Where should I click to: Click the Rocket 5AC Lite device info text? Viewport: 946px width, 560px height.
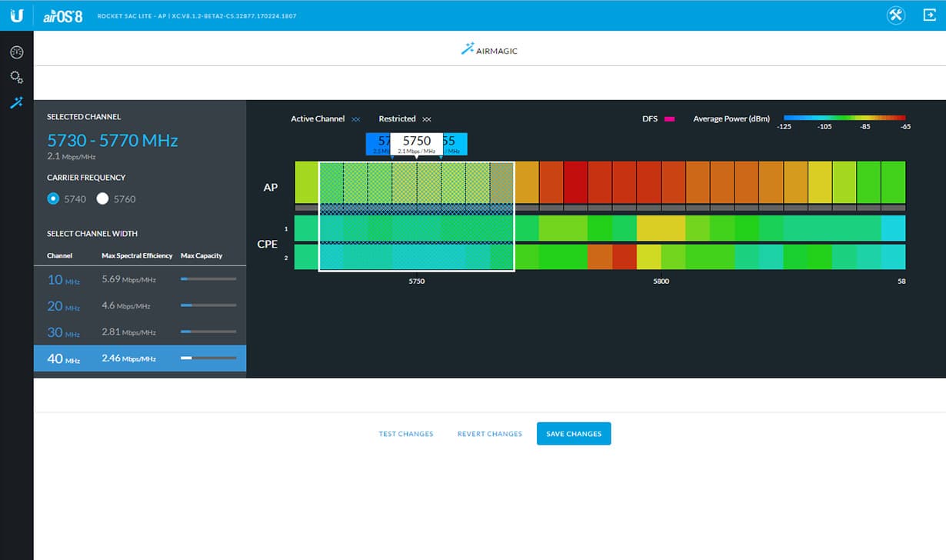196,16
